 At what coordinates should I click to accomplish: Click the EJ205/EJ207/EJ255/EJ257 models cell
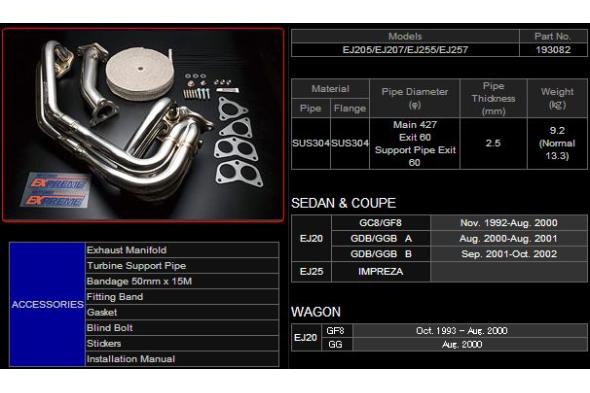(405, 50)
